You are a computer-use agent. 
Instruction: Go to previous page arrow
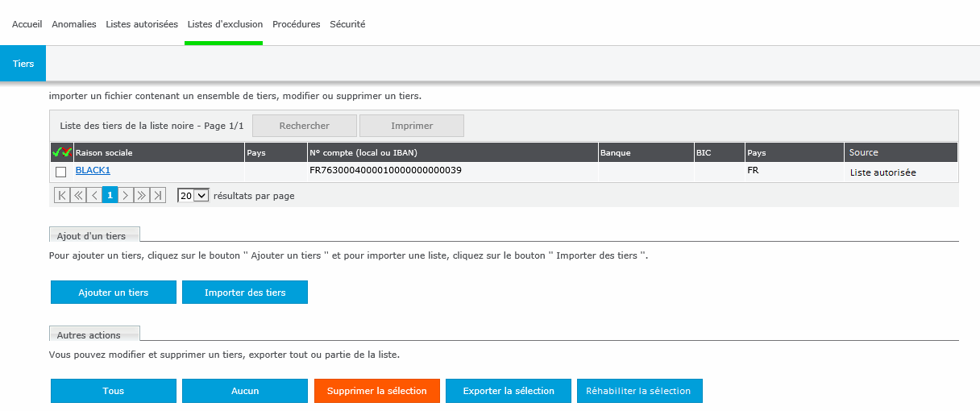94,195
